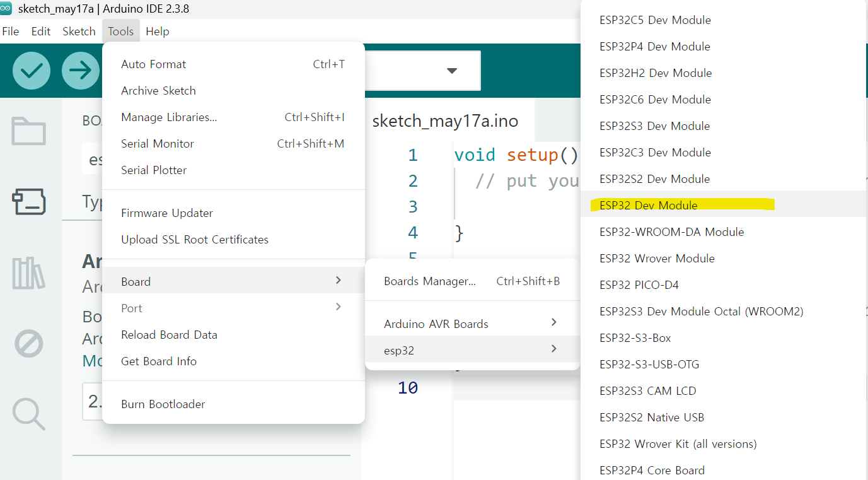This screenshot has height=480, width=868.
Task: Select ESP32 PICO-D4 board
Action: point(724,285)
